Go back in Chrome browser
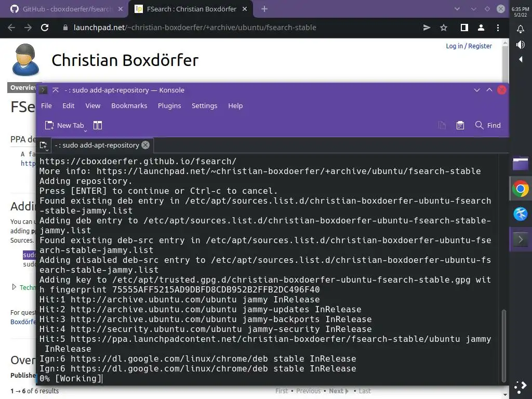 pos(11,28)
